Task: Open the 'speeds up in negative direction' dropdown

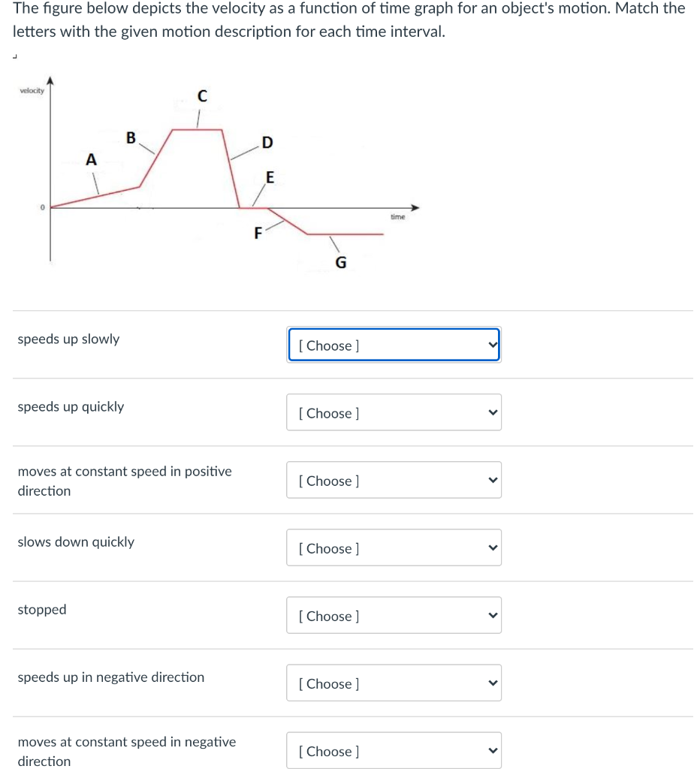Action: (x=394, y=683)
